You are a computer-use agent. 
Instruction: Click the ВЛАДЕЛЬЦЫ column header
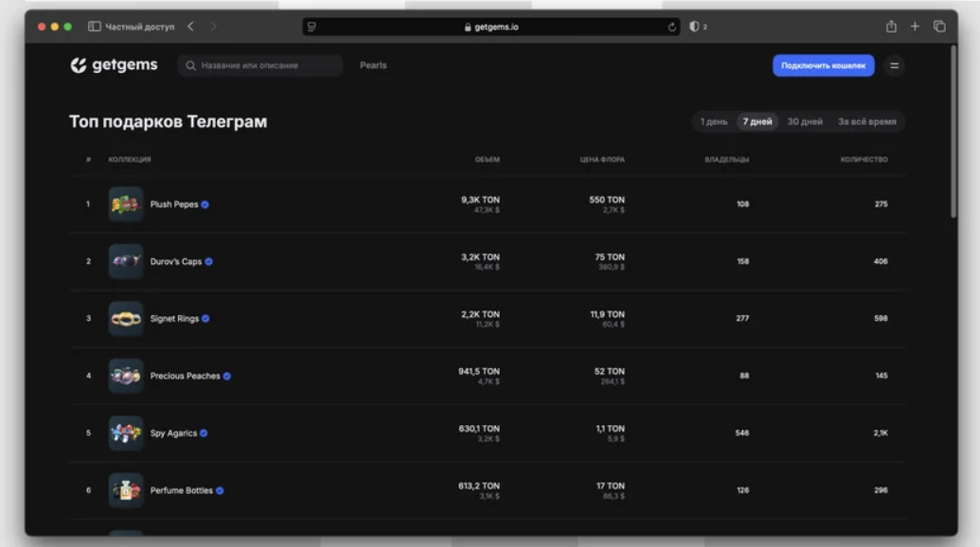[727, 159]
